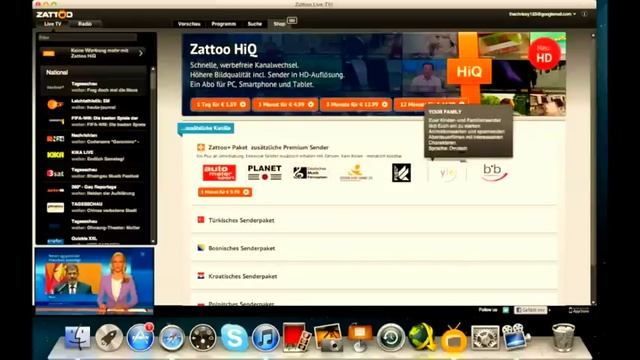The image size is (640, 360).
Task: Click the live TV preview thumbnail
Action: click(95, 280)
